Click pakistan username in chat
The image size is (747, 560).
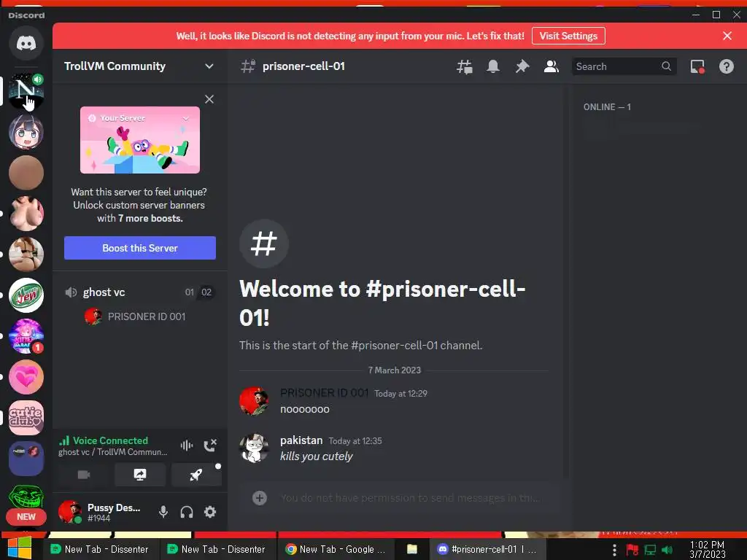point(301,440)
